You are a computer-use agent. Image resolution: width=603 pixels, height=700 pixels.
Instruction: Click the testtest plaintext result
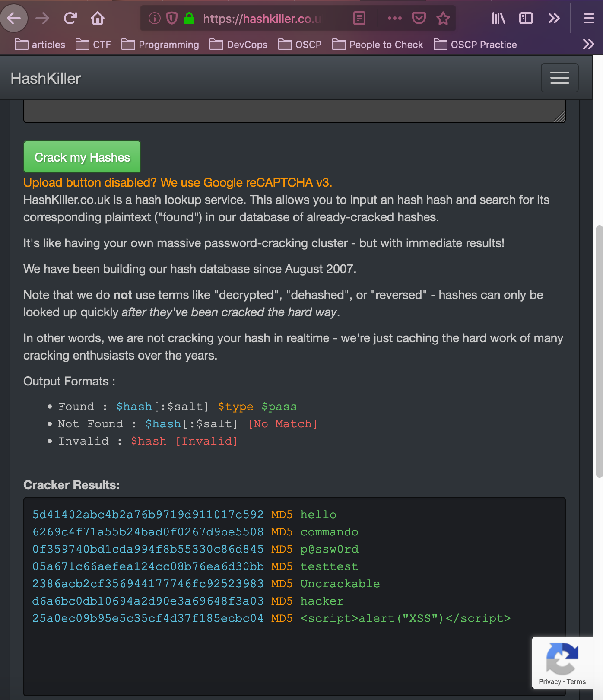pyautogui.click(x=329, y=566)
